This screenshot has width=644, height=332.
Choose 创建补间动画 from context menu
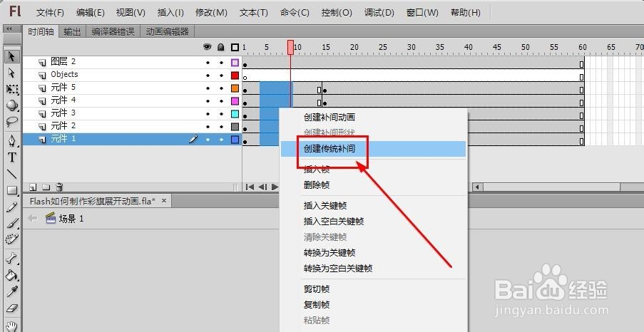373,118
